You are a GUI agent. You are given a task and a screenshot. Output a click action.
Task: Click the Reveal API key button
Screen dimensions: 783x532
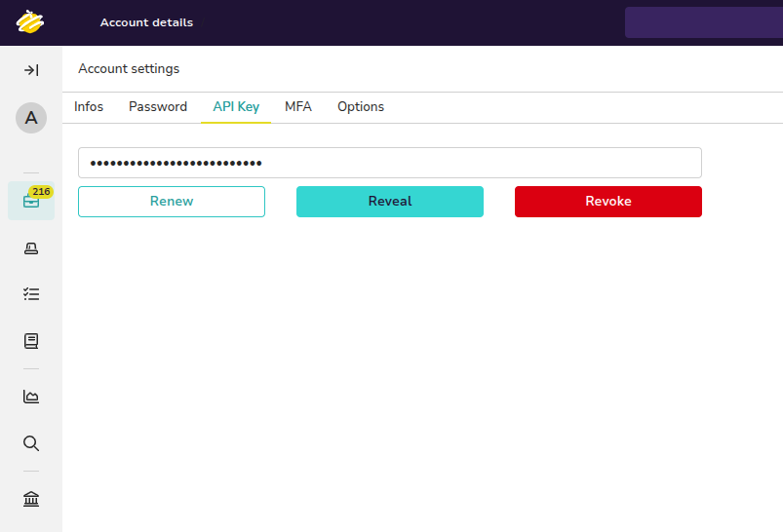pyautogui.click(x=390, y=202)
